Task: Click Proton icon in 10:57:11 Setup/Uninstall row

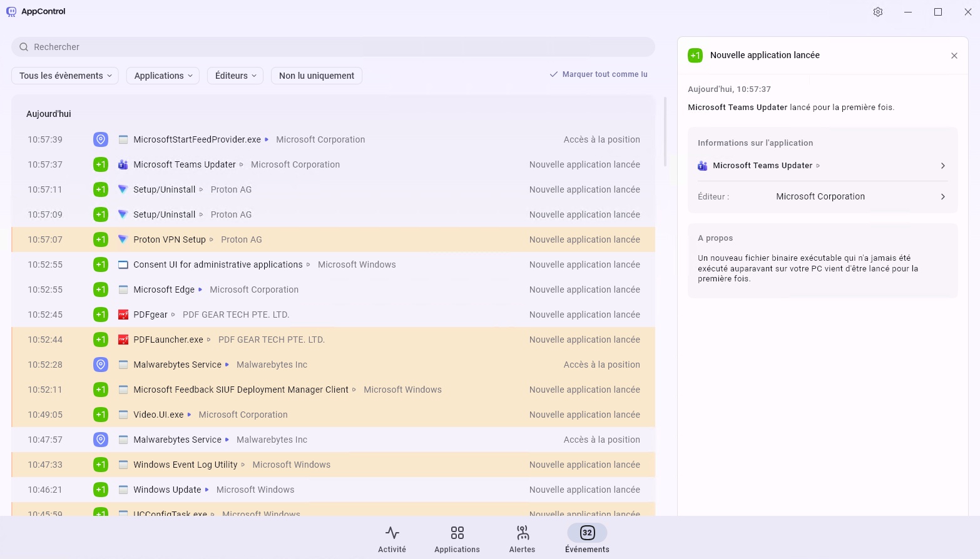Action: 123,189
